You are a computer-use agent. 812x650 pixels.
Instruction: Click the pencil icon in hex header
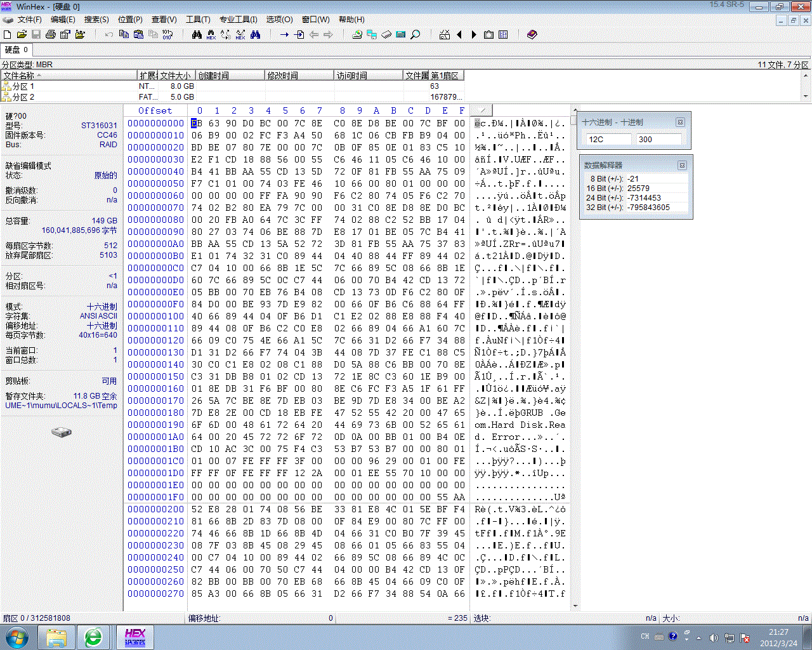482,110
